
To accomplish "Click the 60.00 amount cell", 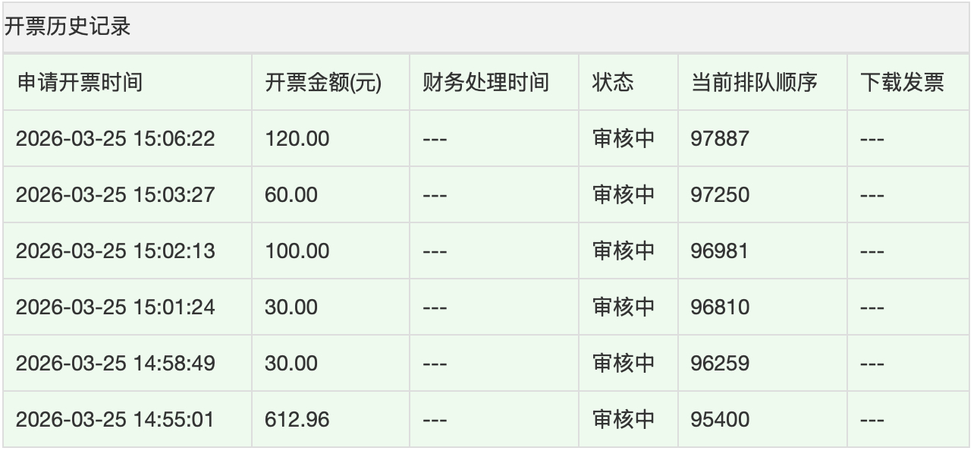I will pyautogui.click(x=281, y=191).
